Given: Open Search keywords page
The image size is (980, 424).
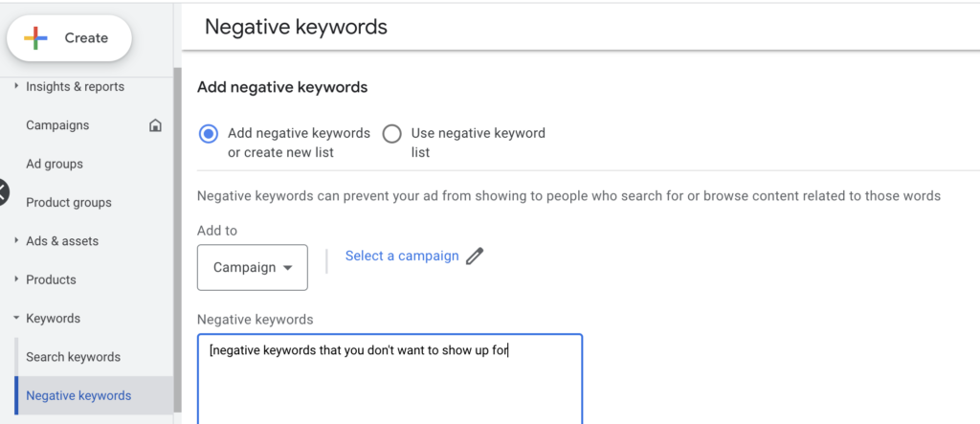Looking at the screenshot, I should pos(73,357).
